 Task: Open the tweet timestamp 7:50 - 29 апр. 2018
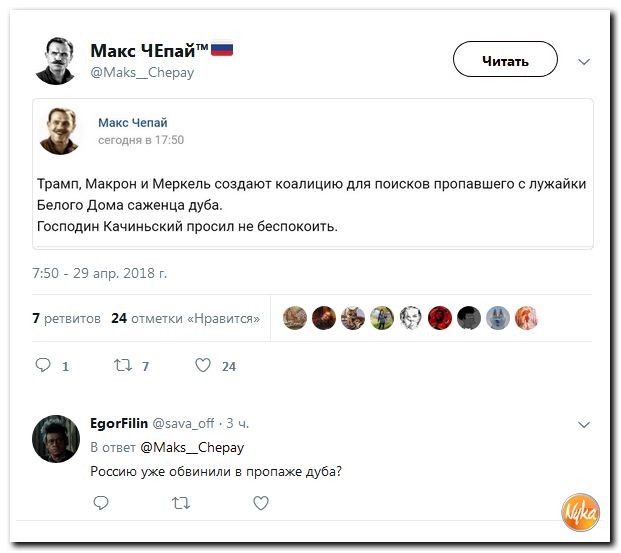(100, 272)
